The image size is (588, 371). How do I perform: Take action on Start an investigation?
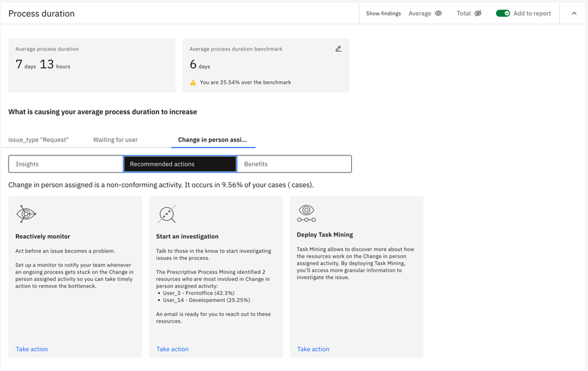[172, 349]
